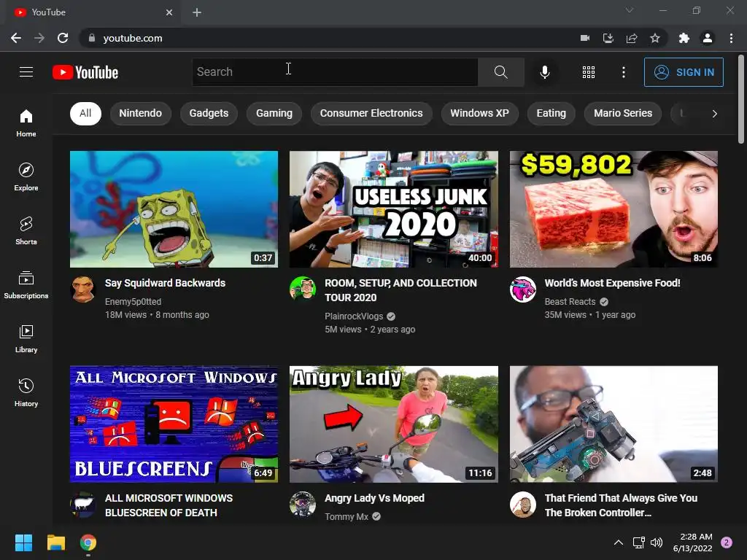
Task: Click the magnifier search button
Action: (500, 72)
